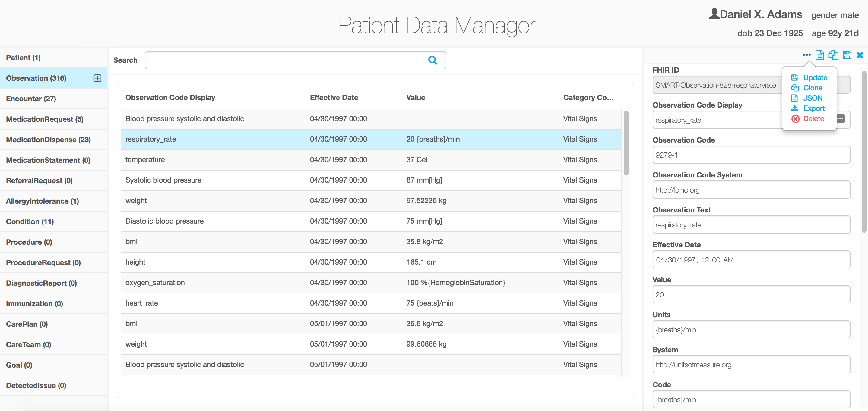The width and height of the screenshot is (868, 411).
Task: Click the floppy disk save icon in toolbar
Action: (x=847, y=55)
